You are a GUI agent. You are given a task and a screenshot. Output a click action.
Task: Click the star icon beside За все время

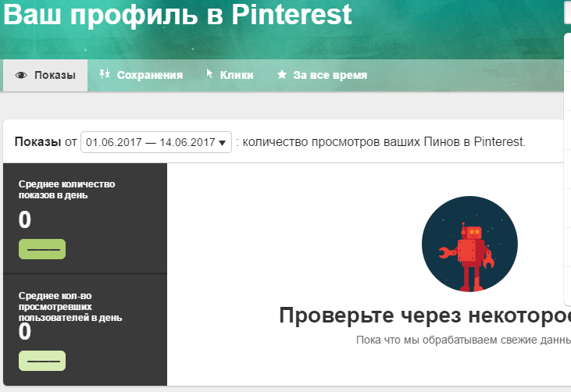(281, 76)
